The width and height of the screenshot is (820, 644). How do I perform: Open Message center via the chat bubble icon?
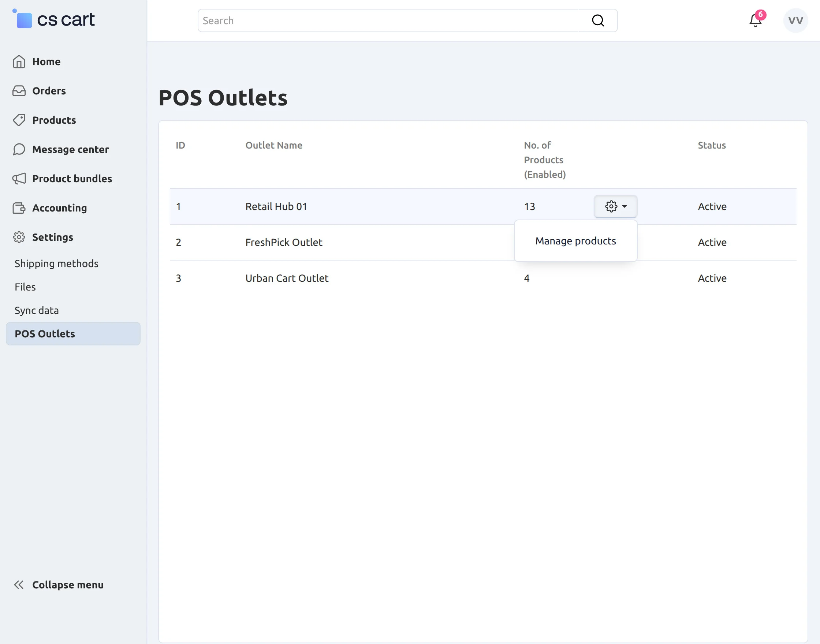(x=19, y=149)
